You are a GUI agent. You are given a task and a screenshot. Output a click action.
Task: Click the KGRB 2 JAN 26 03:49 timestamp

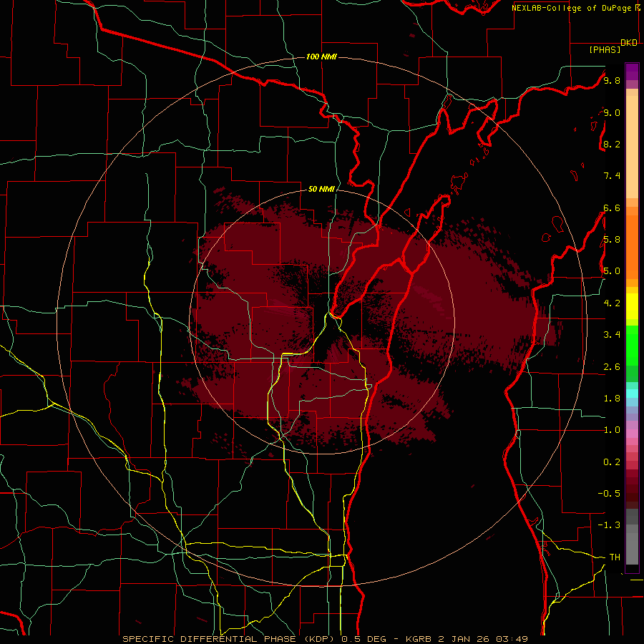pyautogui.click(x=467, y=639)
